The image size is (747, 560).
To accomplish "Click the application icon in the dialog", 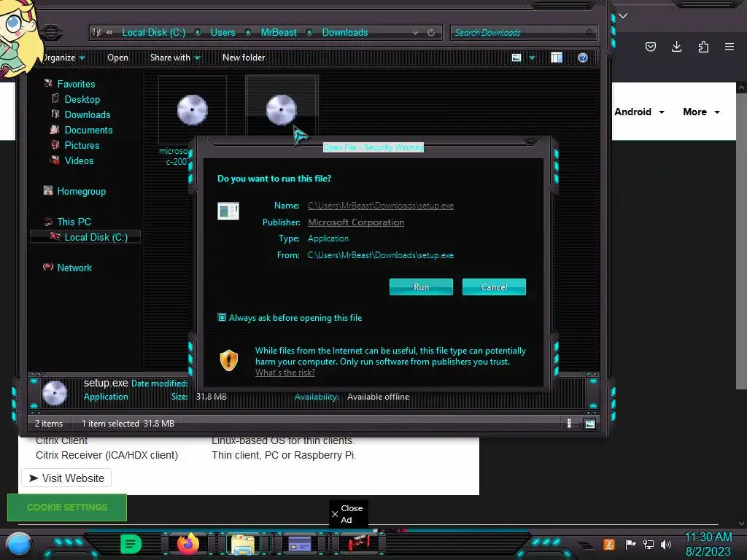I will (x=228, y=211).
